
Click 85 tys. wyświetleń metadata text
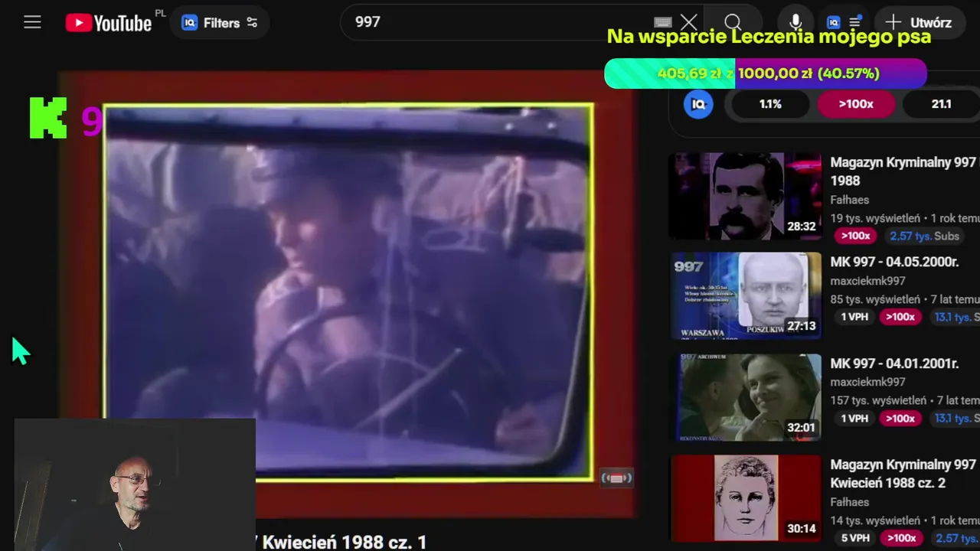875,299
